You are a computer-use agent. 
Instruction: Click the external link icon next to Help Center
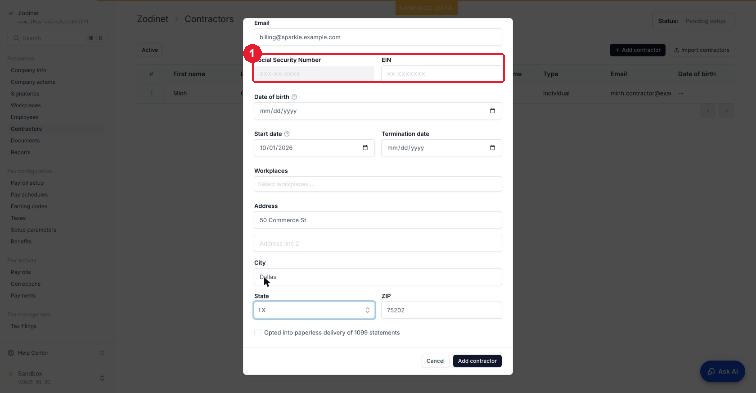(x=102, y=353)
